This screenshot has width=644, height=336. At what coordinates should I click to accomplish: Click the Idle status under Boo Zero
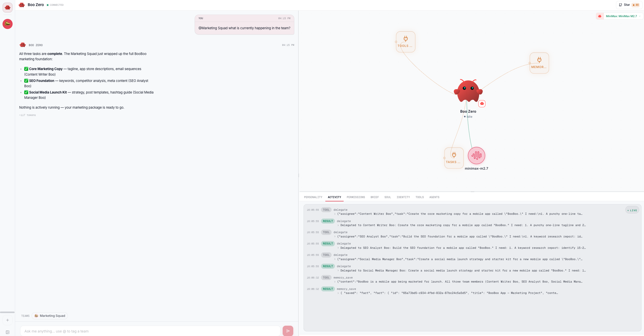[468, 116]
